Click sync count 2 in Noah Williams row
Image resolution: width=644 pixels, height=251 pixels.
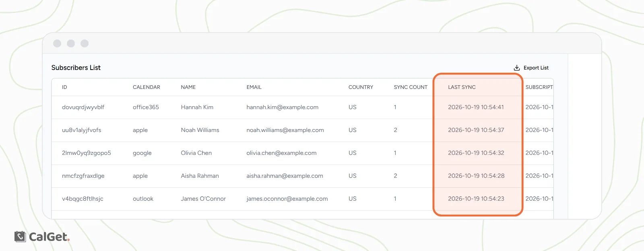[x=395, y=130]
